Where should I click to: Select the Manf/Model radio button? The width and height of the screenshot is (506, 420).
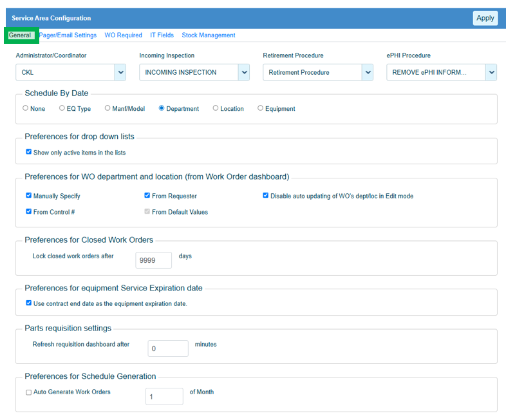point(108,108)
